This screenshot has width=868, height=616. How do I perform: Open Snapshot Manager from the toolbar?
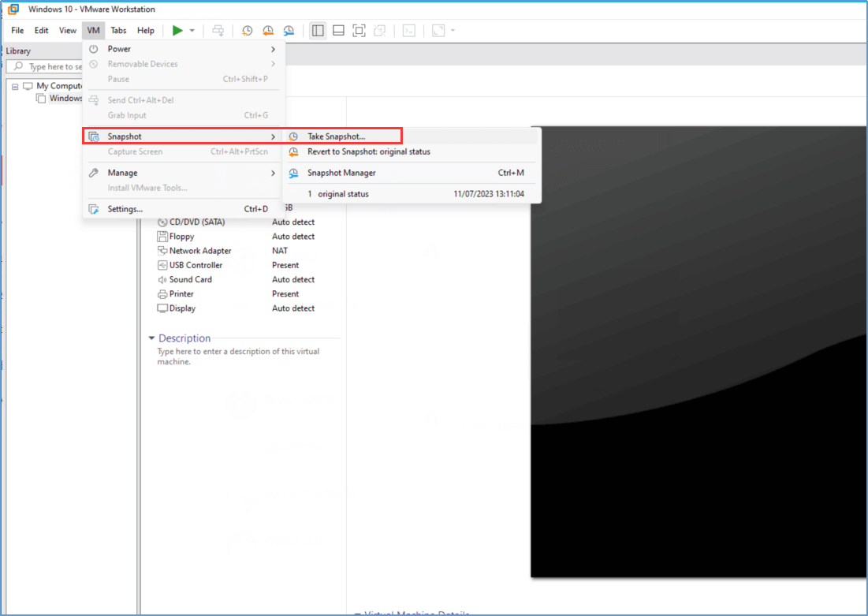[289, 30]
